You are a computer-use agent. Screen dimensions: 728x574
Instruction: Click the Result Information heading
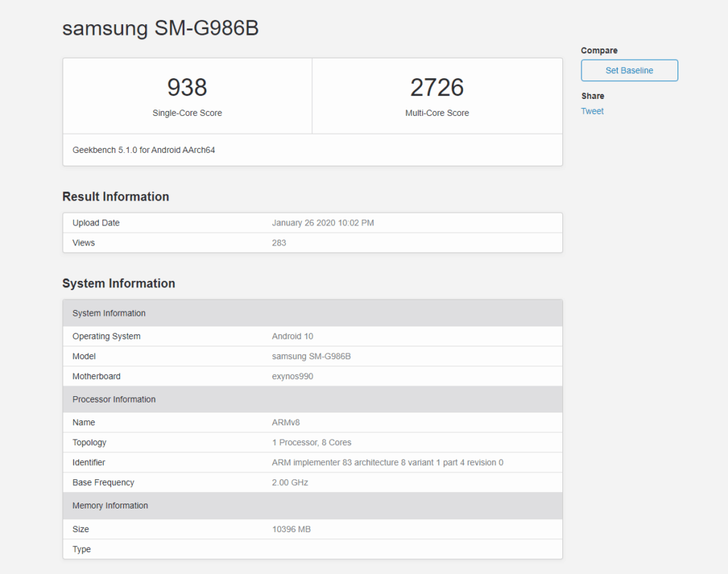[x=116, y=197]
